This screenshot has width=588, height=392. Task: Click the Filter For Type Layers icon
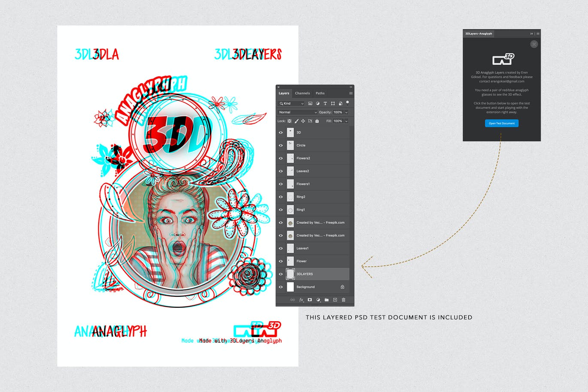click(325, 103)
